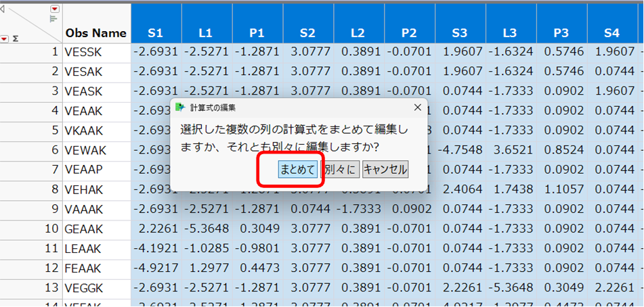Select the P1 column header
The image size is (644, 307).
257,24
